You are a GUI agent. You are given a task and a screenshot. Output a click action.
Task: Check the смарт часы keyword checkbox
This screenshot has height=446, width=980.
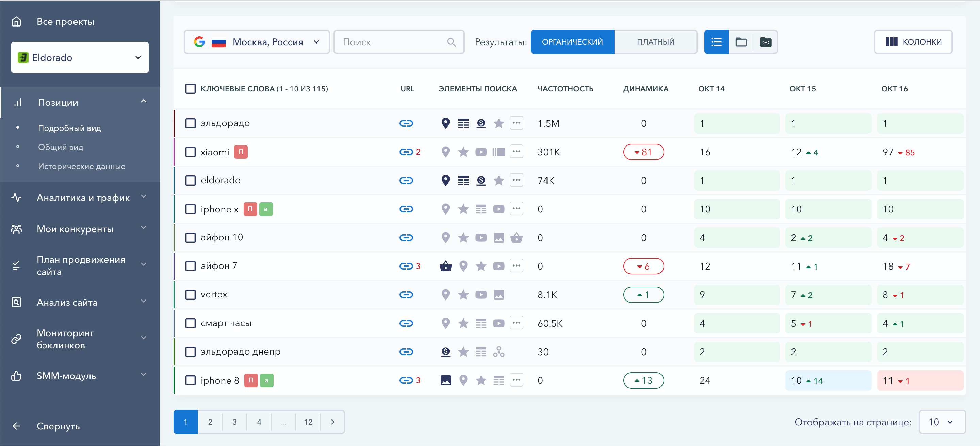(x=190, y=323)
